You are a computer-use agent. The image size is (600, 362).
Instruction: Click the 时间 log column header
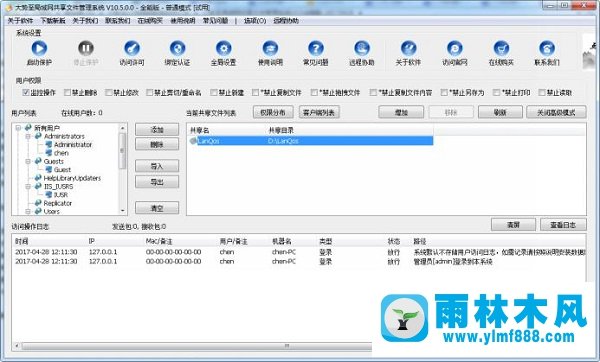coord(21,241)
